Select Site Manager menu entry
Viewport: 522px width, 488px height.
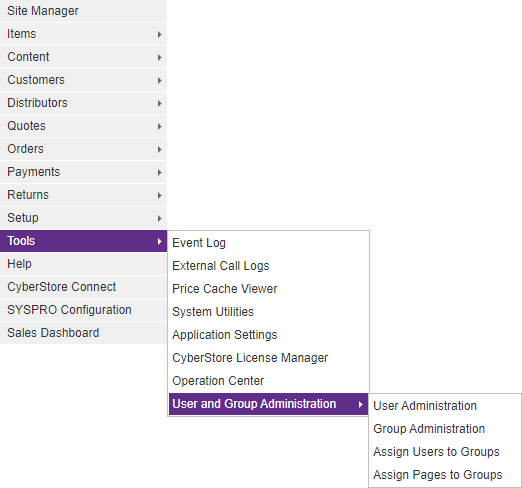(83, 11)
